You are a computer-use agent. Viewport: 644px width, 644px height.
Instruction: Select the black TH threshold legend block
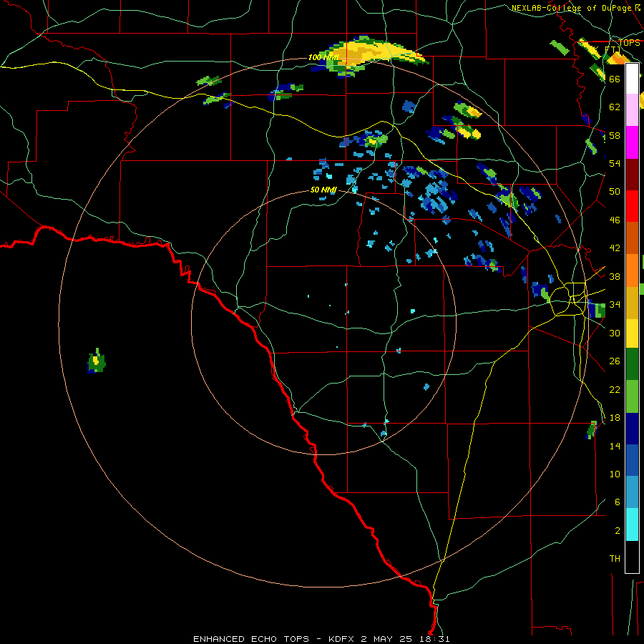(x=632, y=557)
